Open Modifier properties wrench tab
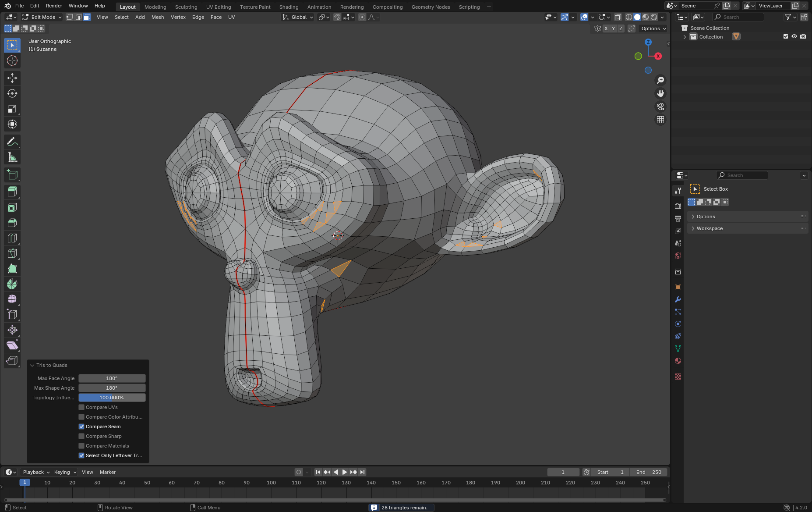812x512 pixels. [x=678, y=299]
